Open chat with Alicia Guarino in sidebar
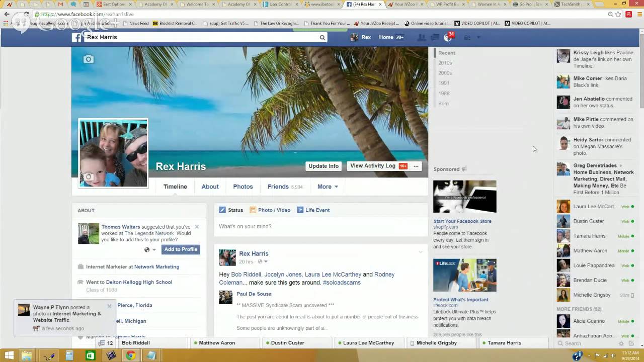644x362 pixels. pos(596,321)
